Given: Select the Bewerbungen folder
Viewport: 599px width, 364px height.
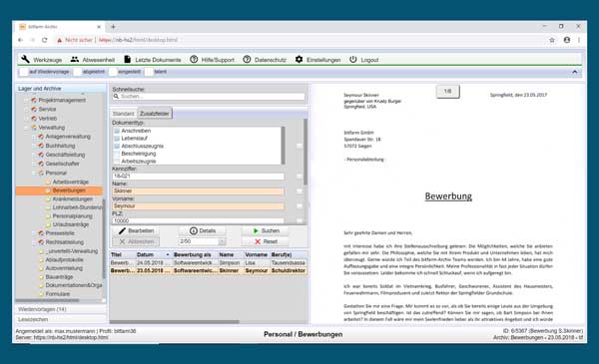Looking at the screenshot, I should click(x=59, y=190).
